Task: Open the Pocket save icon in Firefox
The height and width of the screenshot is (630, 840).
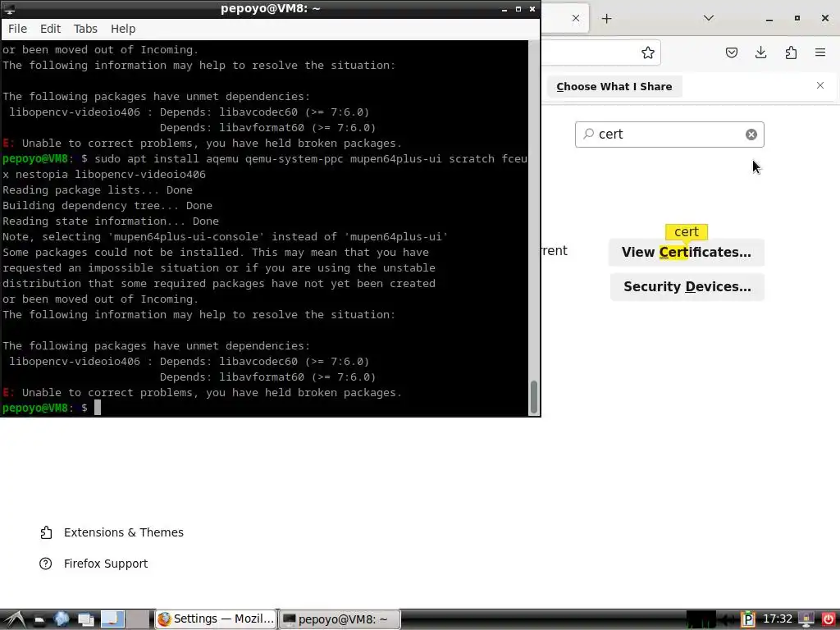Action: 731,52
